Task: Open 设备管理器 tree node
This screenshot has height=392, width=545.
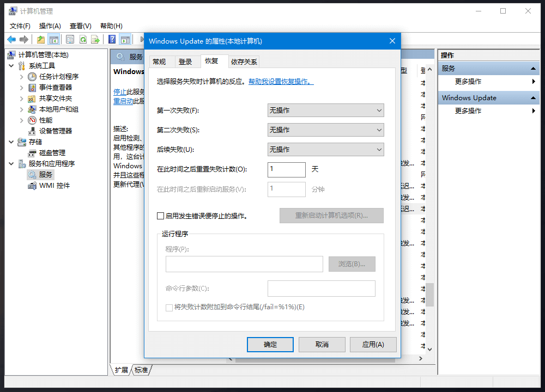Action: click(x=55, y=131)
